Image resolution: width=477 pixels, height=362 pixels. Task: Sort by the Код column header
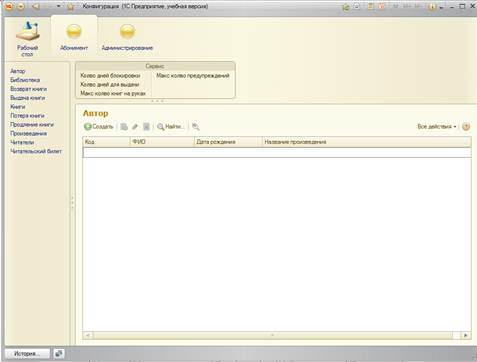point(106,142)
